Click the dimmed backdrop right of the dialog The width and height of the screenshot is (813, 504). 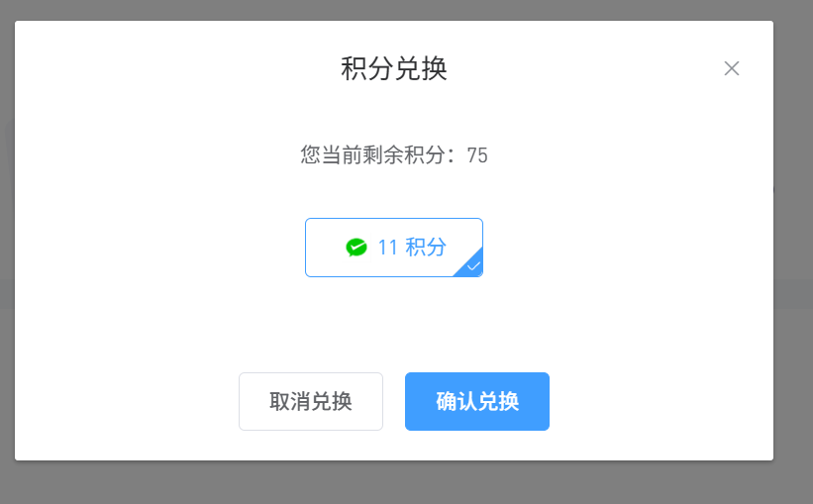click(x=793, y=249)
